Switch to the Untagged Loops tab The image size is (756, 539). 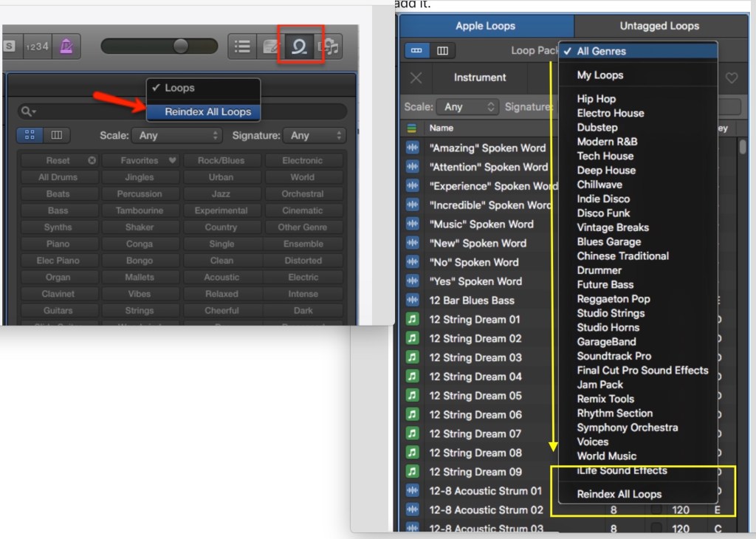659,26
